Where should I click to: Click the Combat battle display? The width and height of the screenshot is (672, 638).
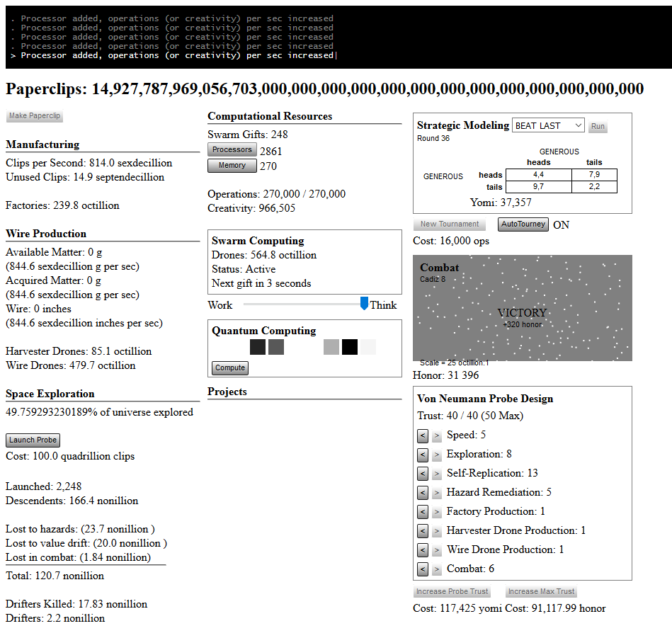coord(523,308)
